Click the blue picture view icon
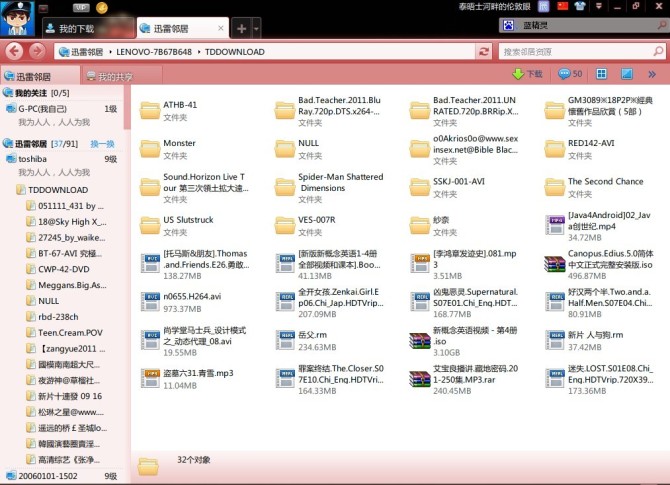This screenshot has height=485, width=670. tap(626, 74)
